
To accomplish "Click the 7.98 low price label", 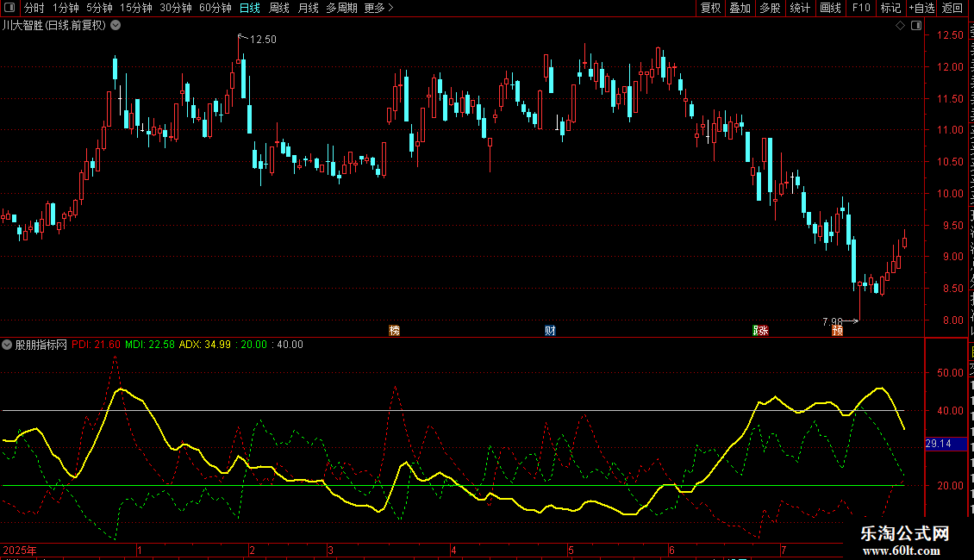I will click(x=833, y=321).
